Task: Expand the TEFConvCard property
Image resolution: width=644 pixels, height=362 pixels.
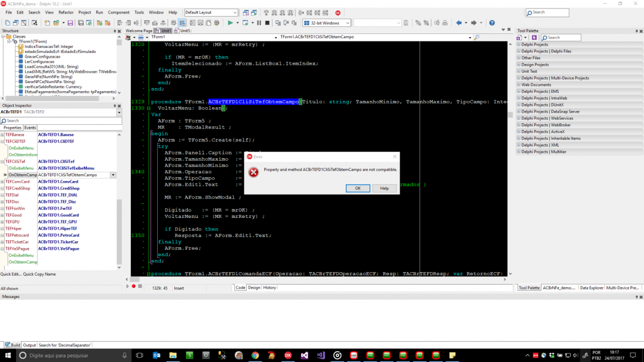Action: 2,182
